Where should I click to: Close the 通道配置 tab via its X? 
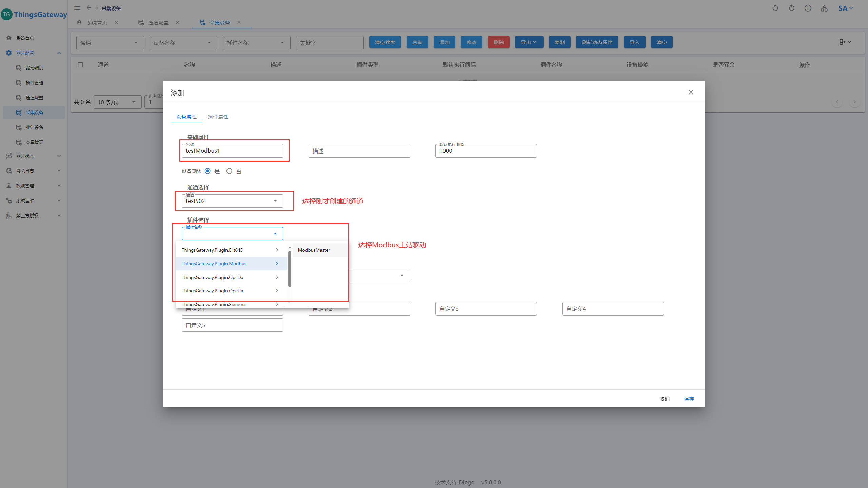pyautogui.click(x=178, y=22)
